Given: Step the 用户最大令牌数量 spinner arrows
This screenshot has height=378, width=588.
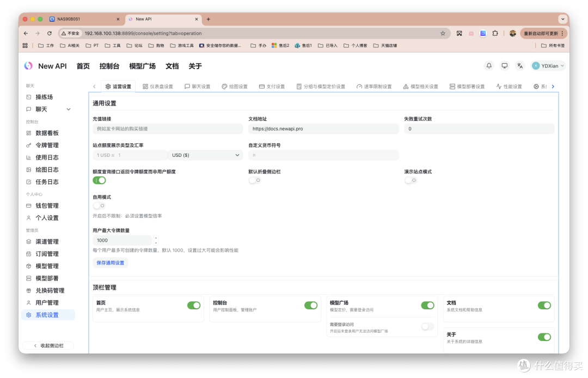Looking at the screenshot, I should tap(156, 240).
